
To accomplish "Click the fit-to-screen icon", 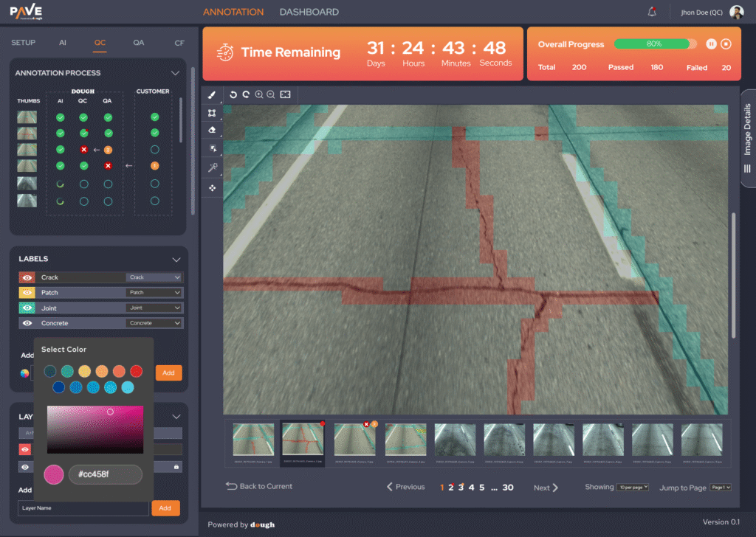I will click(x=285, y=94).
